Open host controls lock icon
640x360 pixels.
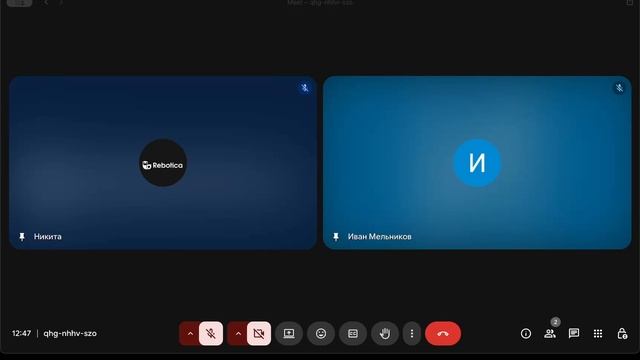point(622,333)
